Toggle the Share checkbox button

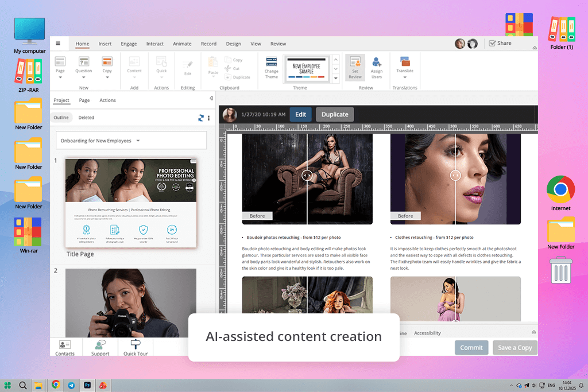point(500,43)
